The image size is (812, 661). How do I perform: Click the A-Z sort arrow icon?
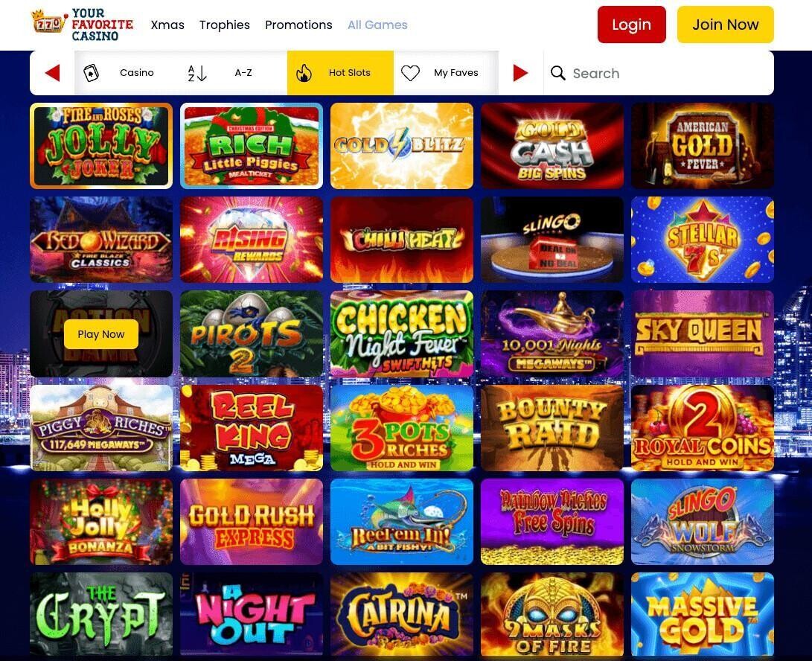[197, 73]
